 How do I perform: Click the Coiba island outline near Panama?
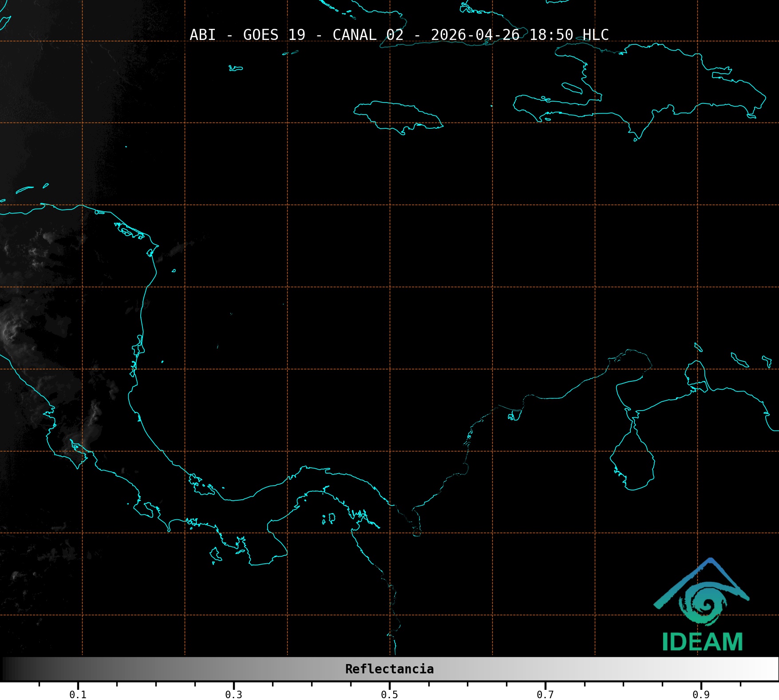(x=216, y=554)
